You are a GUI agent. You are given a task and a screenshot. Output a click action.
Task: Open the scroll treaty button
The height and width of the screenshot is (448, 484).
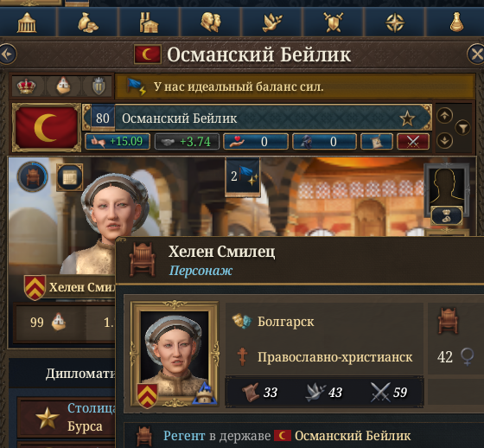pyautogui.click(x=377, y=142)
